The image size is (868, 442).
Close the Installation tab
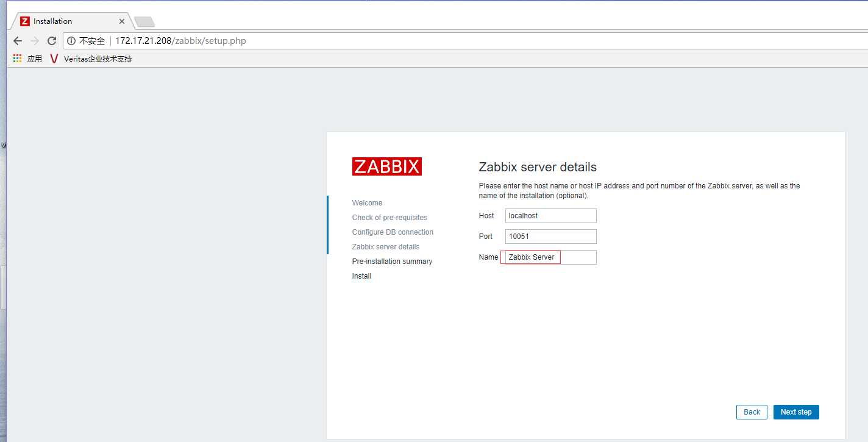[x=122, y=21]
